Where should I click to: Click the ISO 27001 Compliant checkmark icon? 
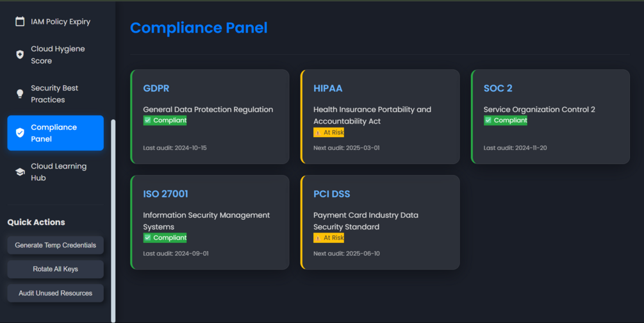[147, 238]
